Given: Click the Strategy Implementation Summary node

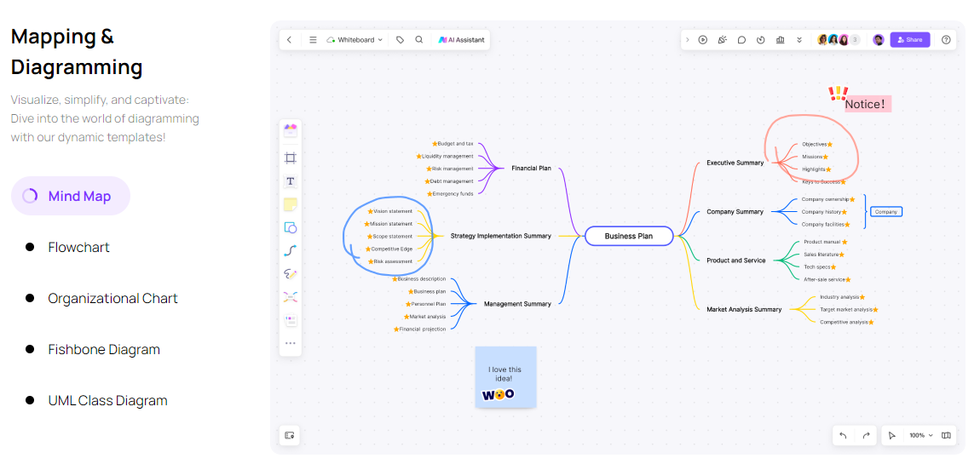Looking at the screenshot, I should pyautogui.click(x=500, y=236).
